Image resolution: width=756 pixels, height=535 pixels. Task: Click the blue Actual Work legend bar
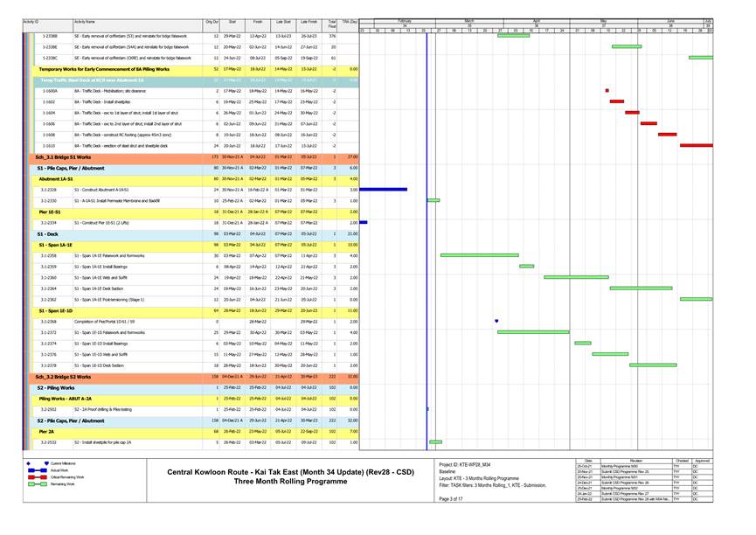[39, 470]
